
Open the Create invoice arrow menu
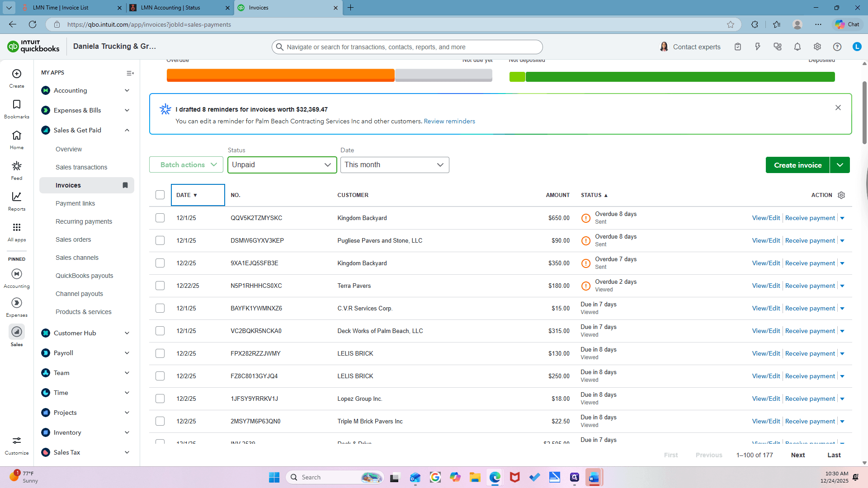tap(840, 165)
